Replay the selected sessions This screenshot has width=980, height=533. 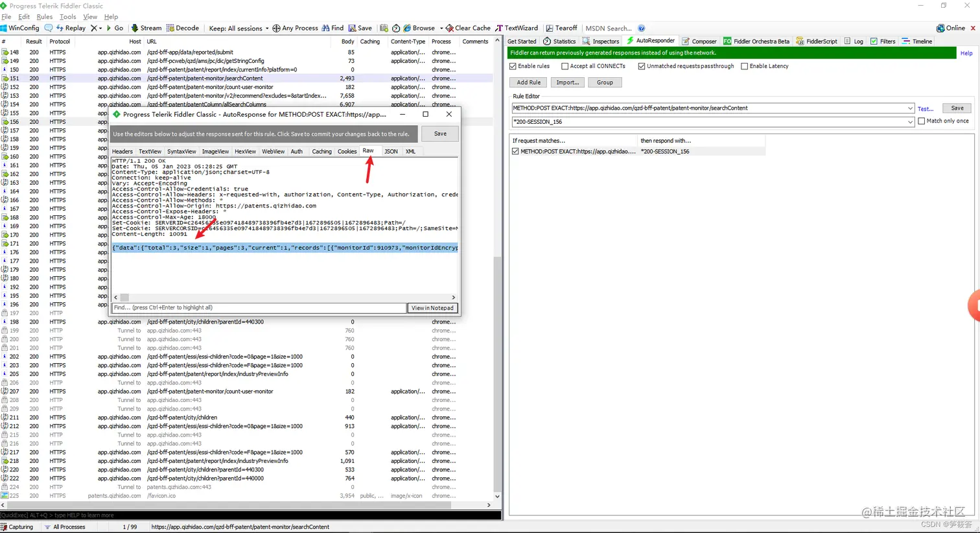tap(71, 28)
